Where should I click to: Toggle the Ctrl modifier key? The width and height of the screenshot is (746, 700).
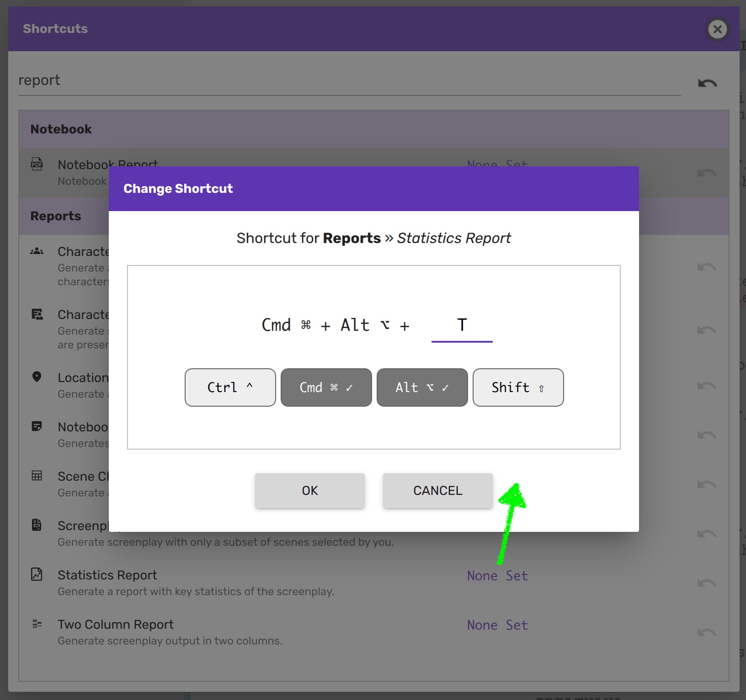pos(230,387)
